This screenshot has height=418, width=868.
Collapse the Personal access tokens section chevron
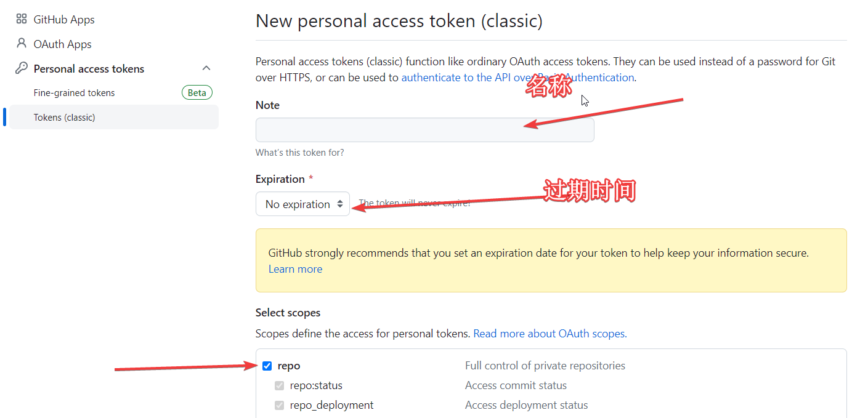(206, 68)
